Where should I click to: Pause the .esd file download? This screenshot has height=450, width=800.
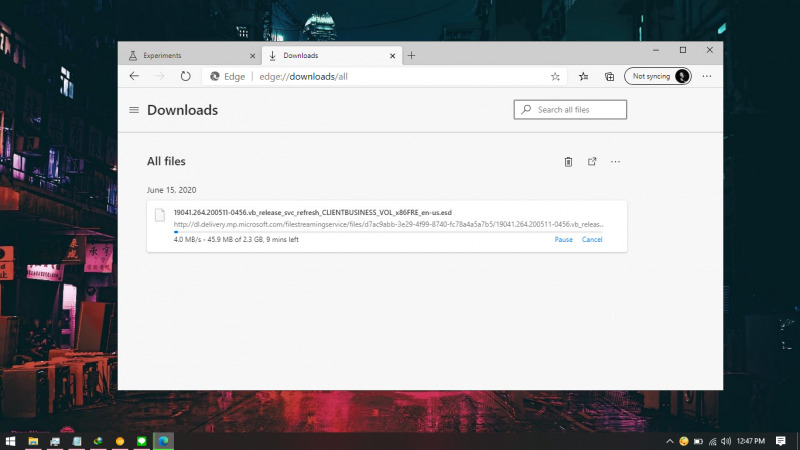coord(563,239)
